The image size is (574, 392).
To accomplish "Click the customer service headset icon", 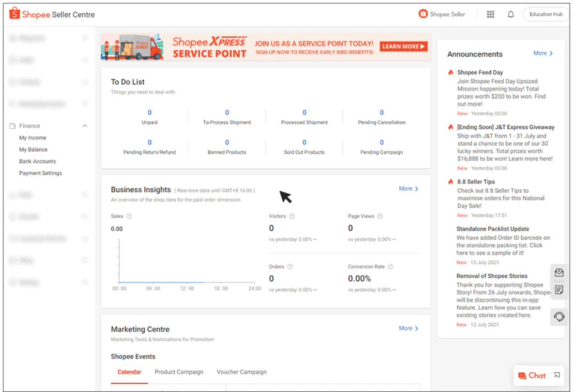I will point(559,316).
